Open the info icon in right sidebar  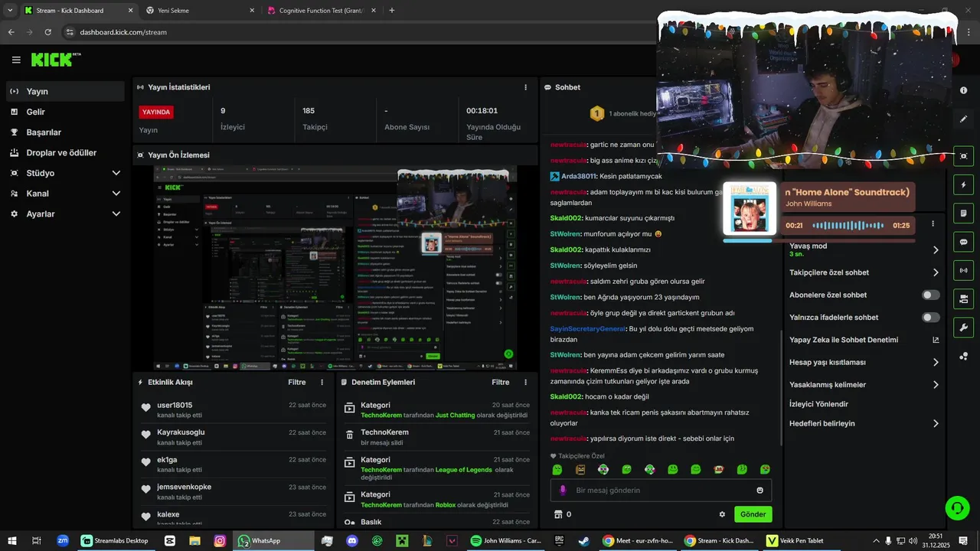[963, 90]
